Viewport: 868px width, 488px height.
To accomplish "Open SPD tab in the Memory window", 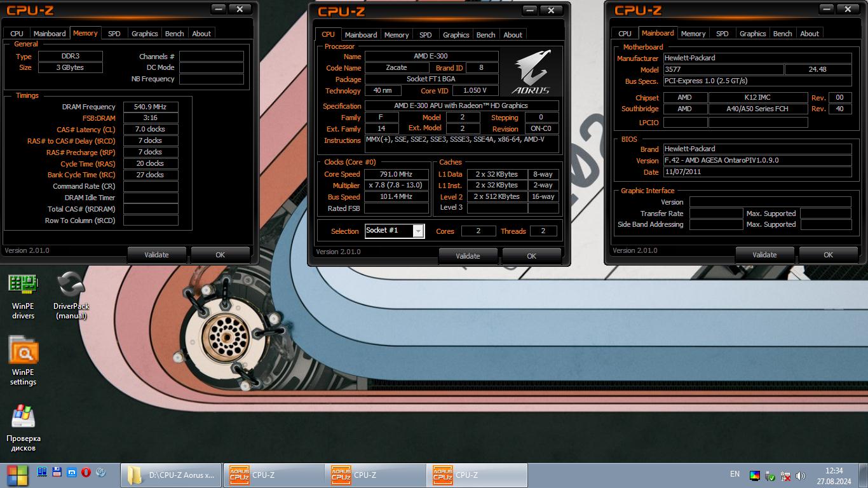I will tap(114, 34).
